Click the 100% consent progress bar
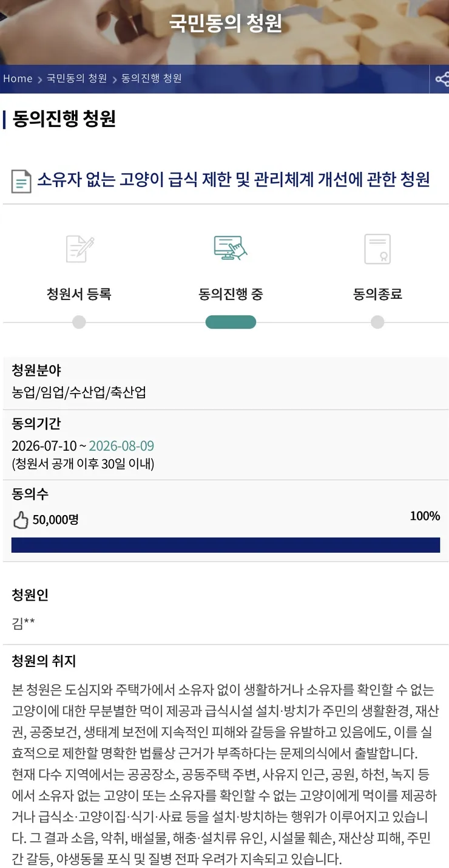The width and height of the screenshot is (449, 868). (226, 545)
